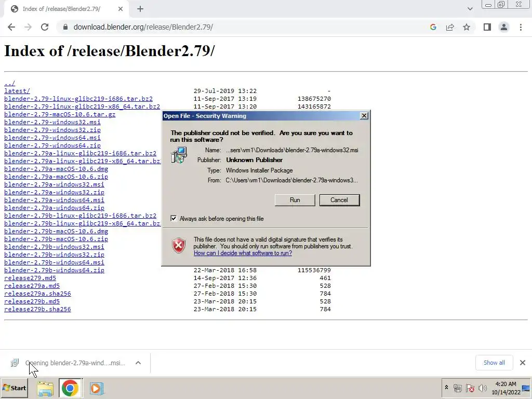Open the parent directory ../ link
The height and width of the screenshot is (399, 532).
[9, 83]
